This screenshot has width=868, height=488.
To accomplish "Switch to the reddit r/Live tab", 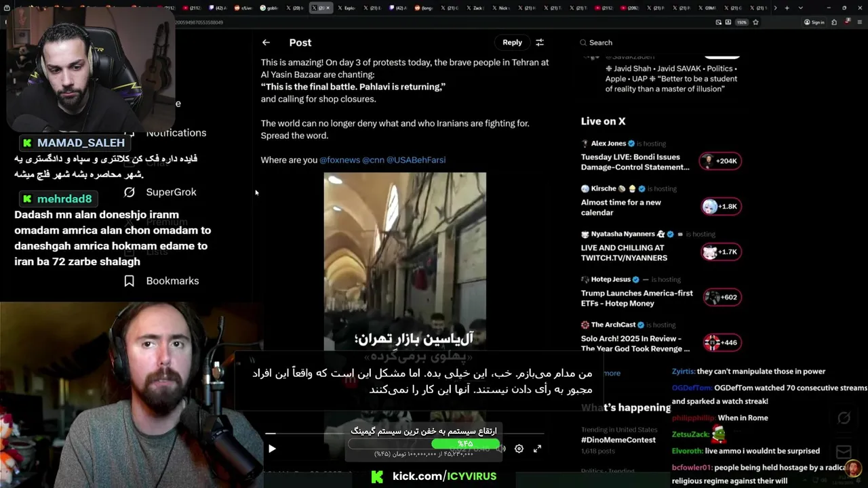I will pos(244,8).
